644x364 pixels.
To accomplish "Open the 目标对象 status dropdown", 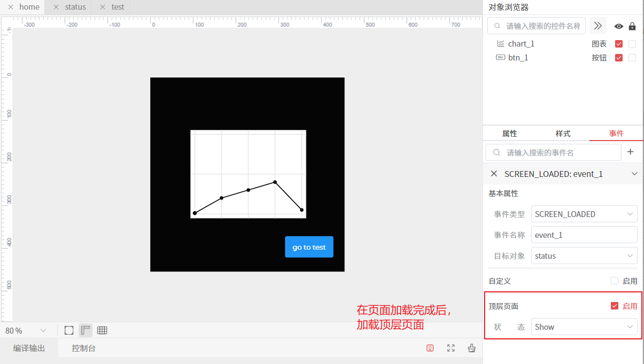I will click(584, 255).
